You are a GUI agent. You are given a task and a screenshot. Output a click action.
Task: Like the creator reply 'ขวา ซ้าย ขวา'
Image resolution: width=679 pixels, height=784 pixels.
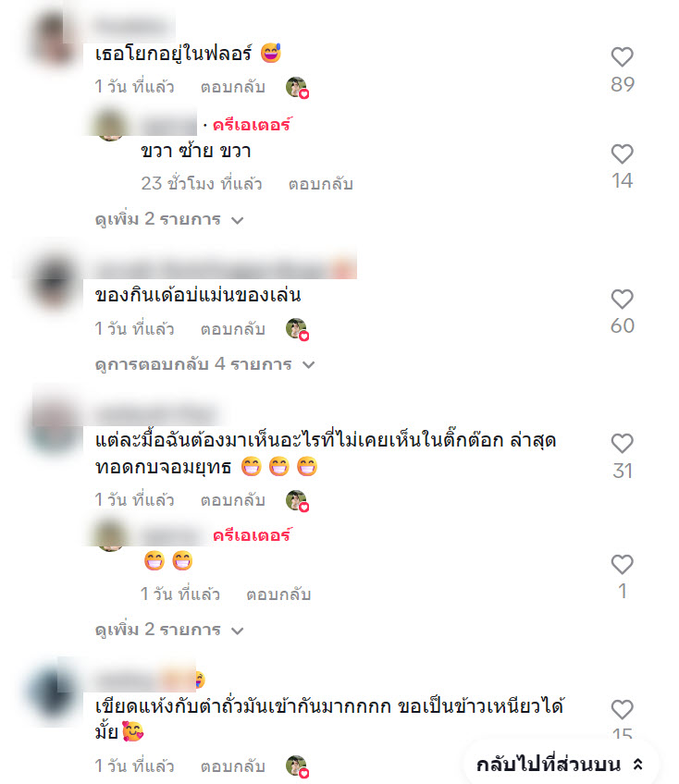[x=622, y=154]
